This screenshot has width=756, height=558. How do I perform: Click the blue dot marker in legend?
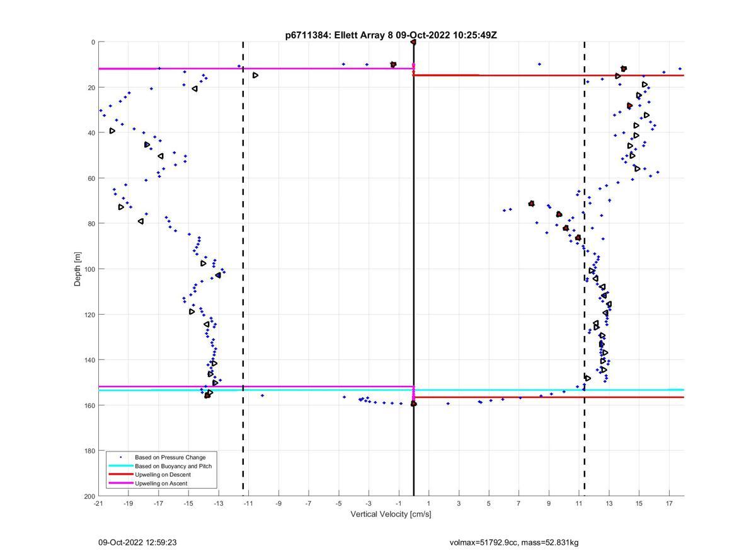120,457
